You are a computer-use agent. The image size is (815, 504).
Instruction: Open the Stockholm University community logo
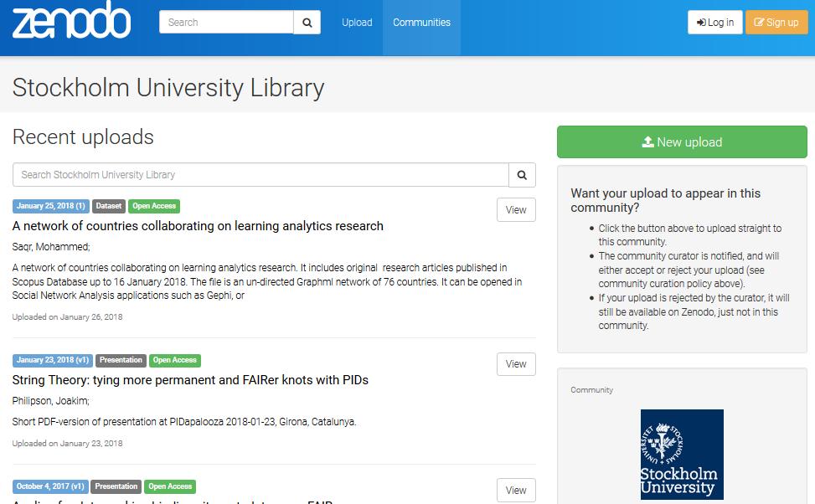pos(682,455)
